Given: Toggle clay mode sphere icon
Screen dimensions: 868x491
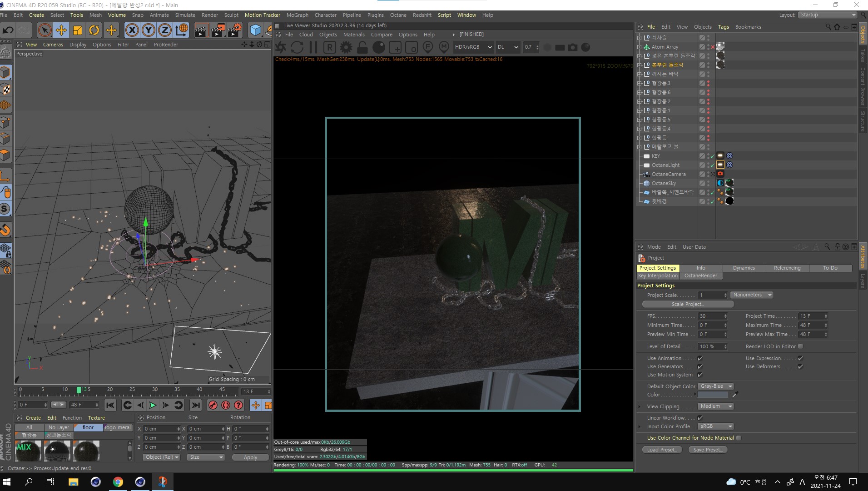Looking at the screenshot, I should [x=379, y=47].
